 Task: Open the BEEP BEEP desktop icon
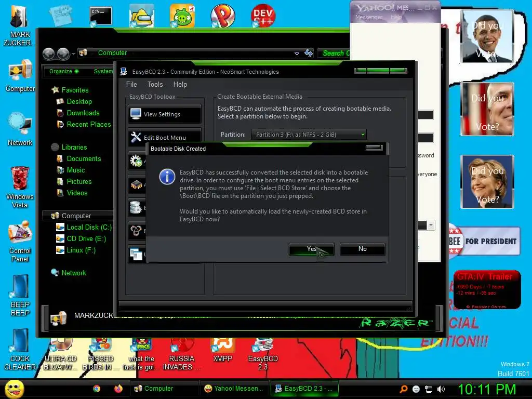pyautogui.click(x=20, y=295)
